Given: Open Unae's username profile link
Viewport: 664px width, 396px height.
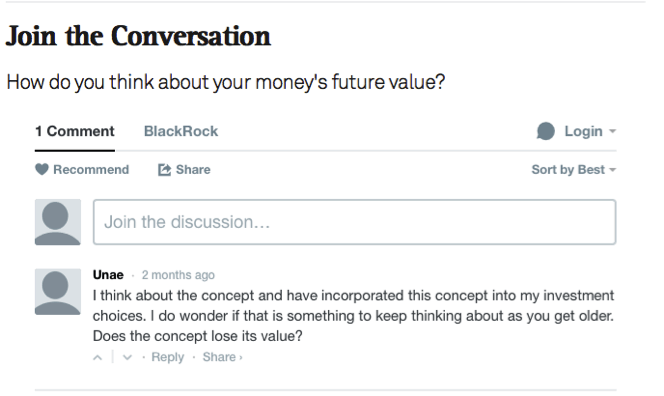Looking at the screenshot, I should pyautogui.click(x=108, y=275).
